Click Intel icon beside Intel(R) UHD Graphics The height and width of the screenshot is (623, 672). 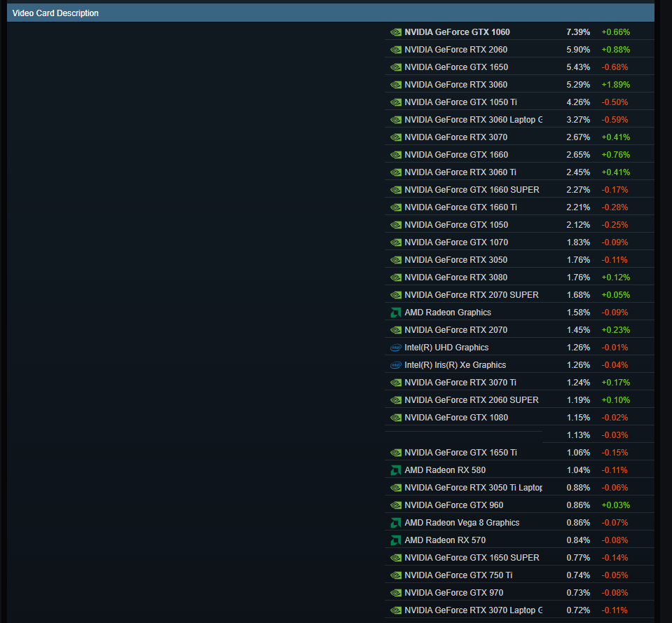(x=396, y=348)
